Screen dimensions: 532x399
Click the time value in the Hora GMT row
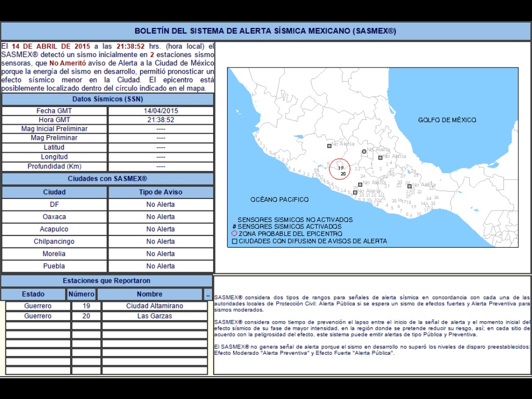point(161,120)
